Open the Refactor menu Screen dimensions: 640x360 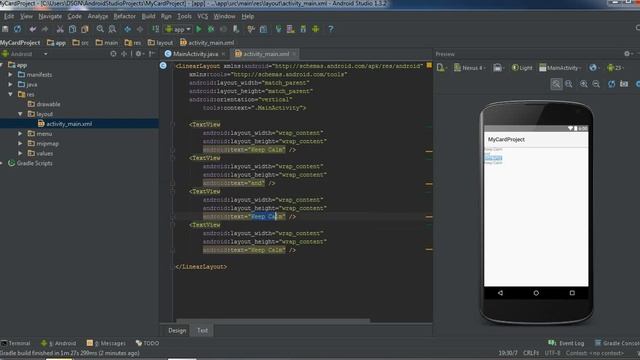(124, 16)
